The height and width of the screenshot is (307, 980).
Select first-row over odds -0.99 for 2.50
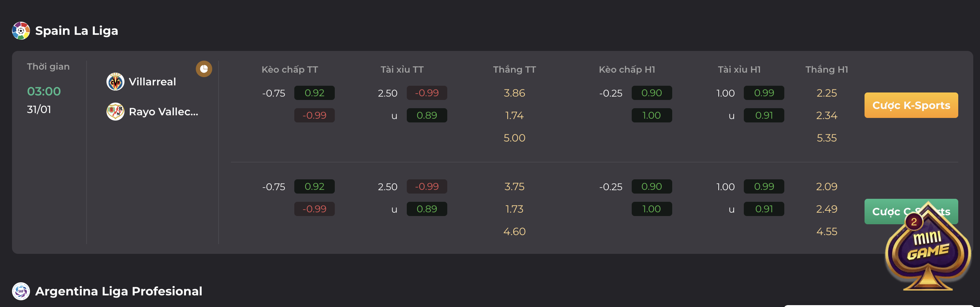427,93
